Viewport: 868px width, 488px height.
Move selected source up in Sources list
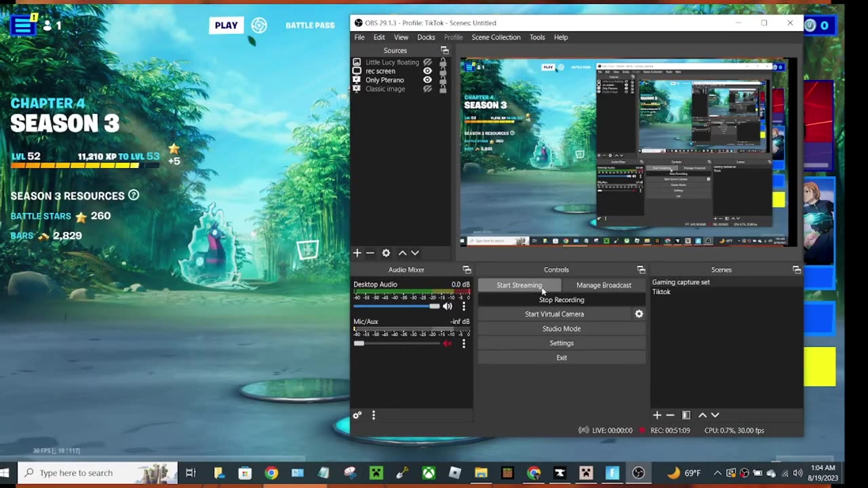click(402, 253)
